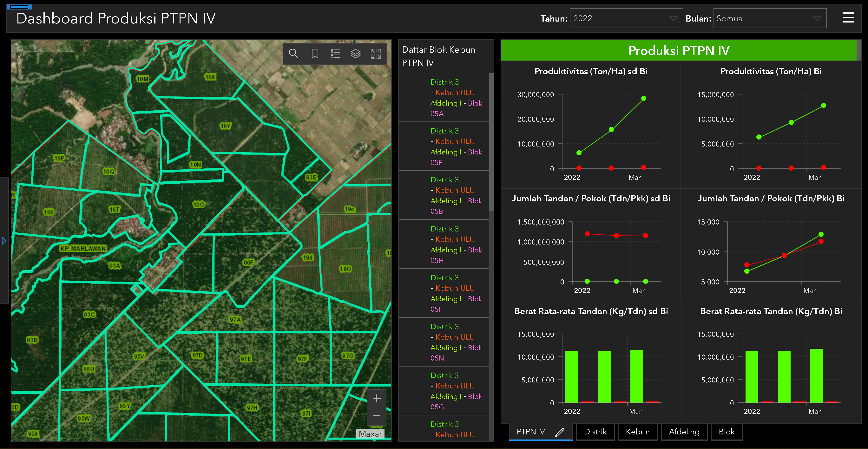Open the Tahun 2022 dropdown

click(x=626, y=18)
